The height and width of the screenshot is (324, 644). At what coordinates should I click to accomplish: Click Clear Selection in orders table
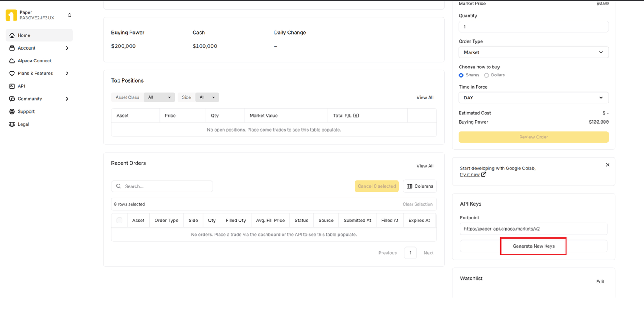[418, 204]
